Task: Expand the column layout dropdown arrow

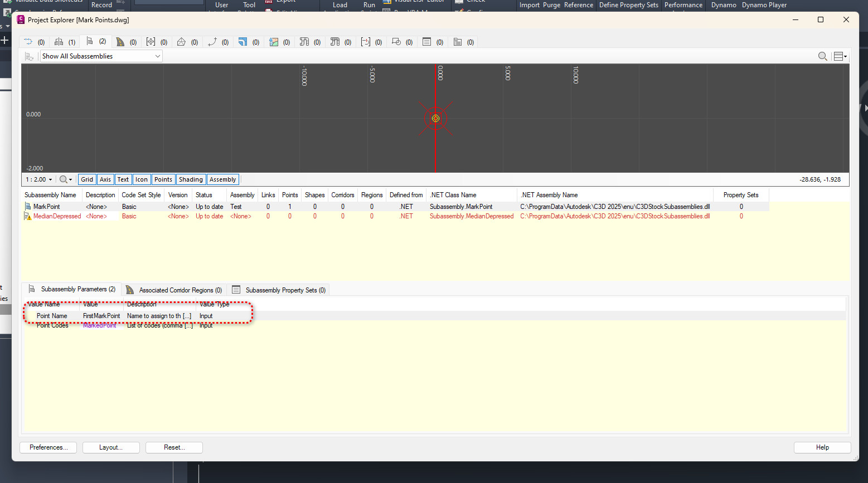Action: (x=846, y=56)
